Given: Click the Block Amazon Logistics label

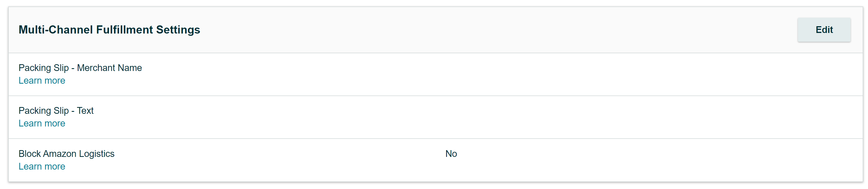Looking at the screenshot, I should tap(66, 154).
